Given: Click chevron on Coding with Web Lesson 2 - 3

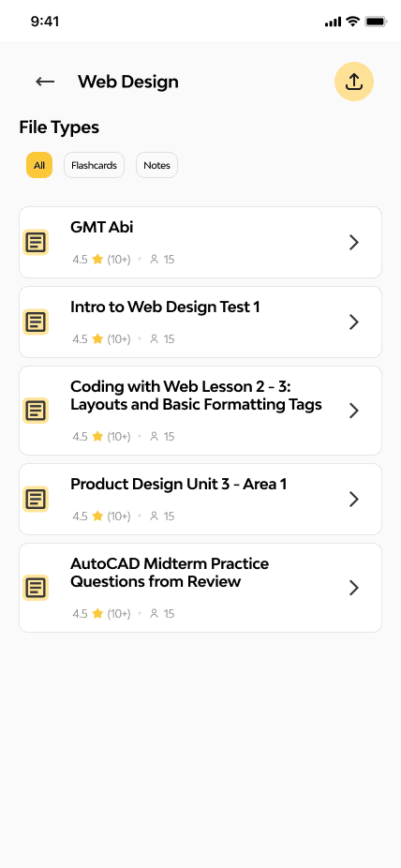Looking at the screenshot, I should coord(354,411).
